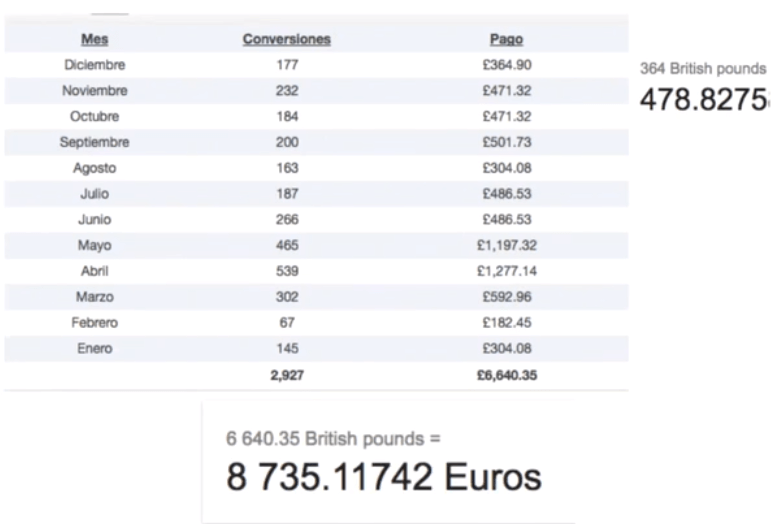The height and width of the screenshot is (524, 772).
Task: Select the Mayo payment £1,197.32
Action: (507, 245)
